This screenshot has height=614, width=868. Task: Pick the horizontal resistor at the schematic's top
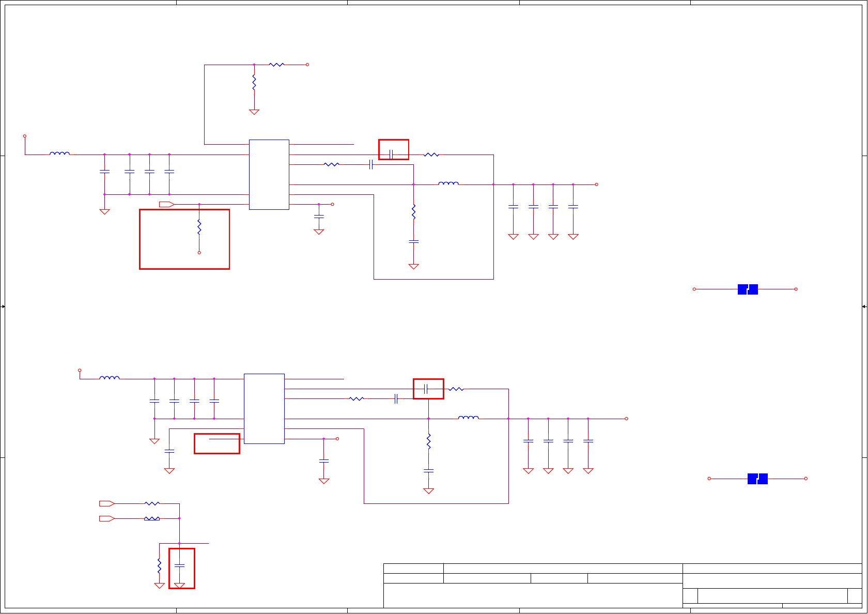[277, 65]
